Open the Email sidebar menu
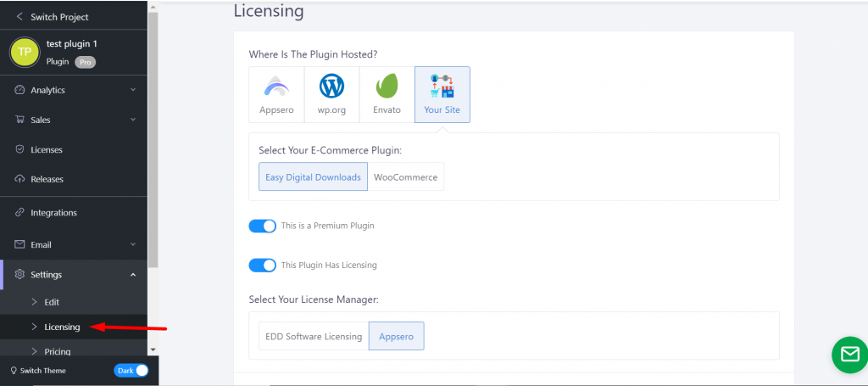 coord(74,244)
